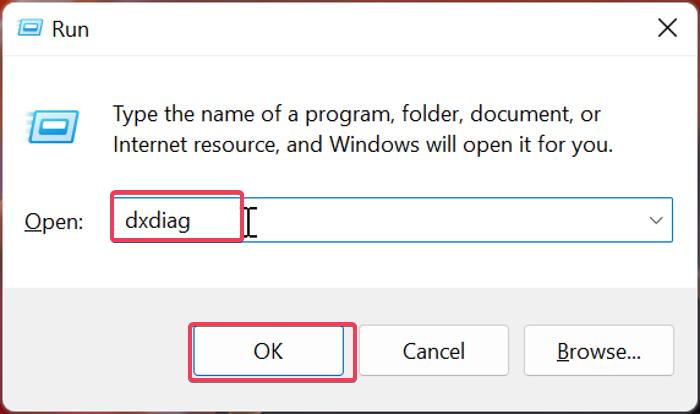
Task: Click the white area below the Run icon
Action: click(x=50, y=175)
